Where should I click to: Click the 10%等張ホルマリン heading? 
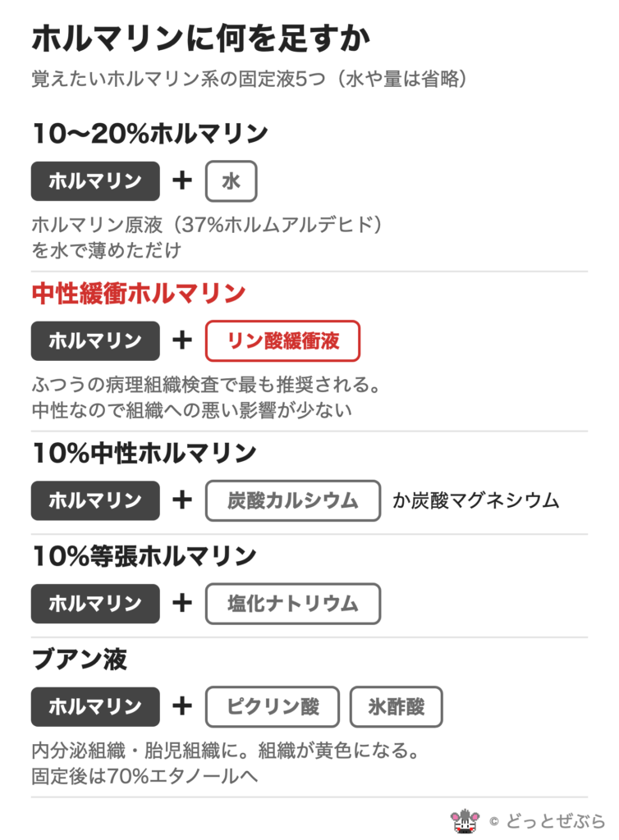[144, 556]
